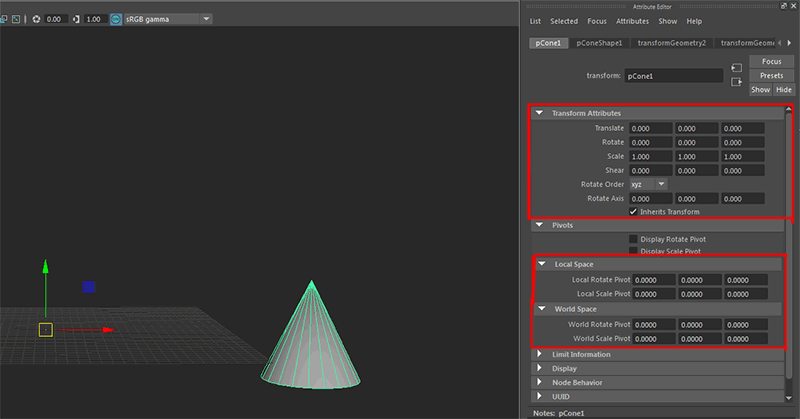This screenshot has width=800, height=419.
Task: Switch to the pConeShape1 tab
Action: (600, 43)
